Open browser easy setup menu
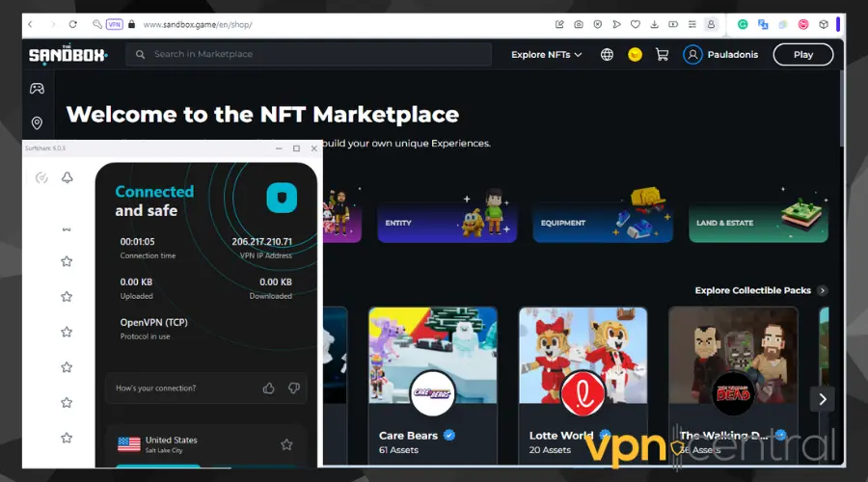Viewport: 868px width, 482px height. [x=692, y=24]
